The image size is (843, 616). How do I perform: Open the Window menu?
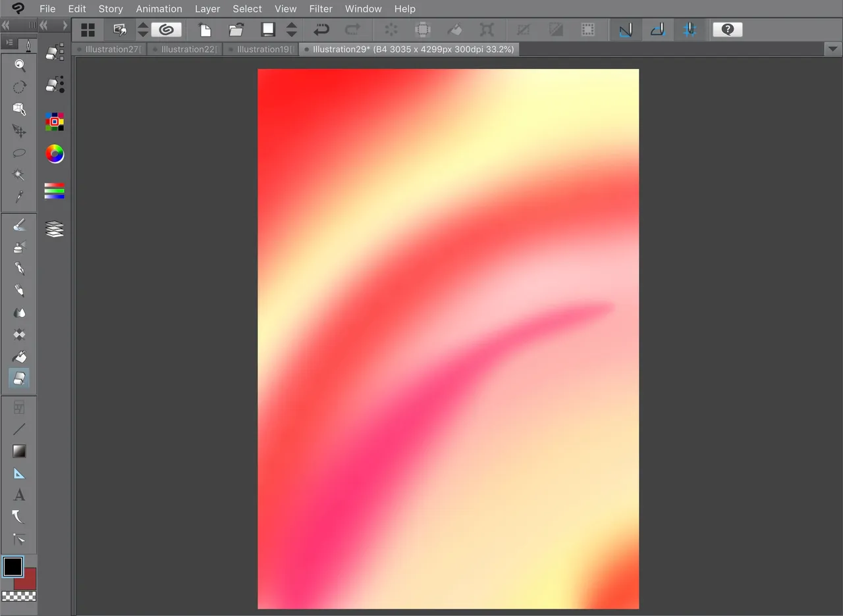[x=364, y=9]
